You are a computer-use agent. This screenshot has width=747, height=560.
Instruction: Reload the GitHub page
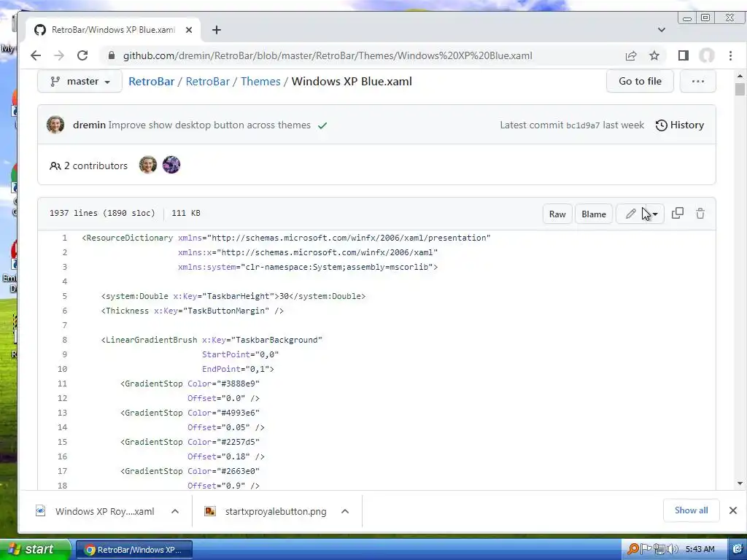coord(82,55)
